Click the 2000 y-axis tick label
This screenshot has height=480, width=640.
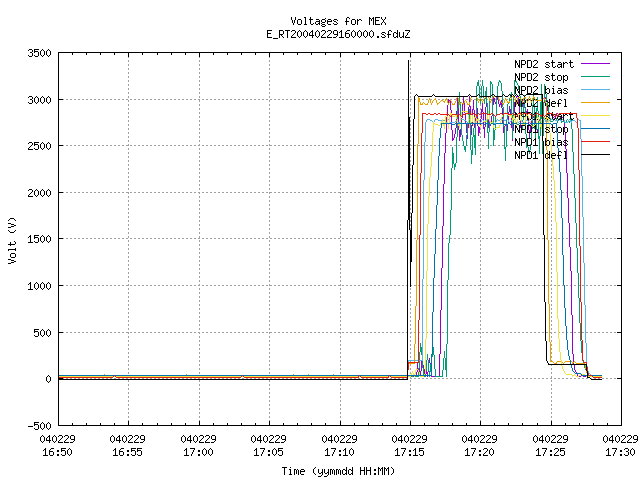40,193
